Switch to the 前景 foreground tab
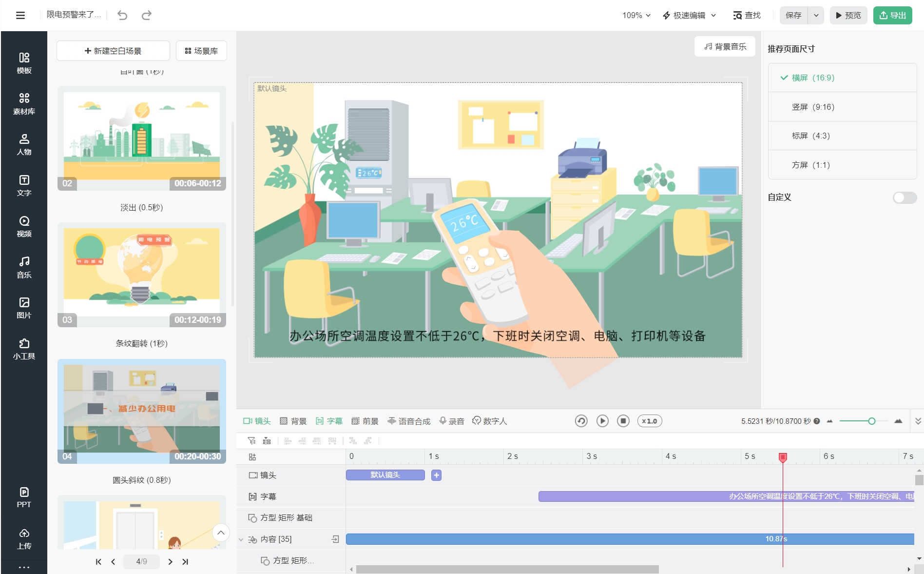 tap(365, 421)
